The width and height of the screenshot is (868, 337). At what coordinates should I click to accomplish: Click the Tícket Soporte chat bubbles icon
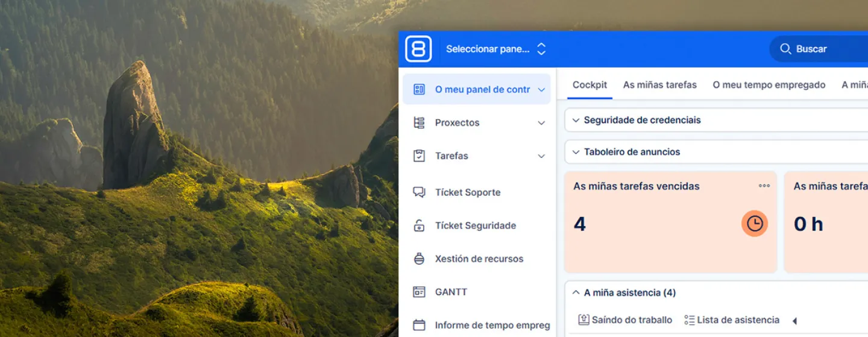point(419,192)
